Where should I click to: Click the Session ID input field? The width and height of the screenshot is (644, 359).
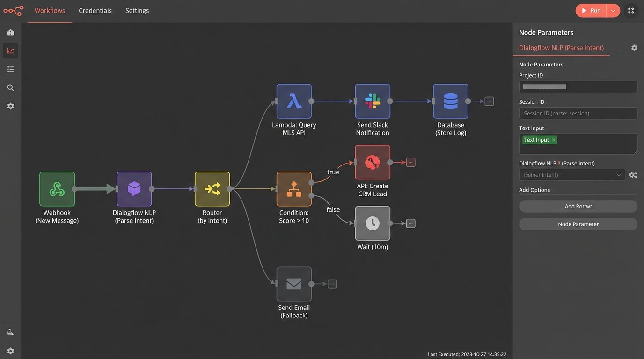click(578, 113)
